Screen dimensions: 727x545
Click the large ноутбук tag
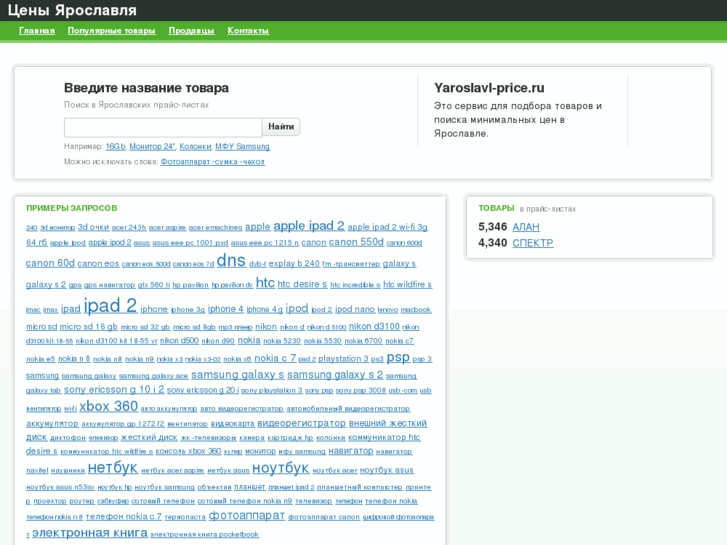point(281,468)
